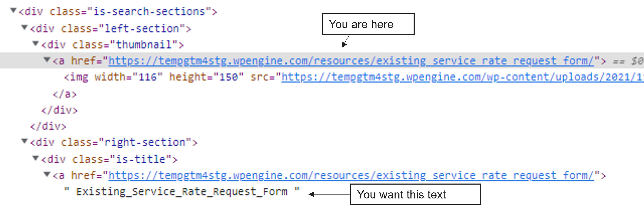Collapse the is-search-sections div node

point(13,11)
